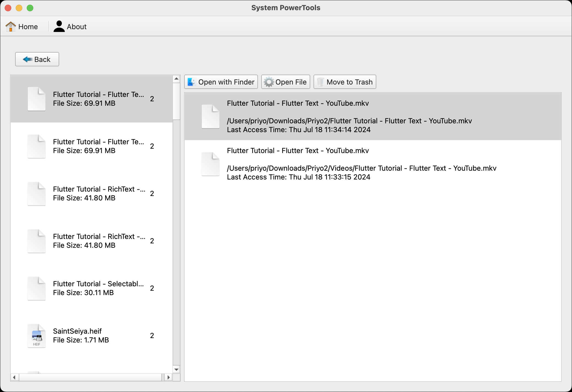The height and width of the screenshot is (392, 572).
Task: Click the green zoom window button
Action: click(30, 8)
